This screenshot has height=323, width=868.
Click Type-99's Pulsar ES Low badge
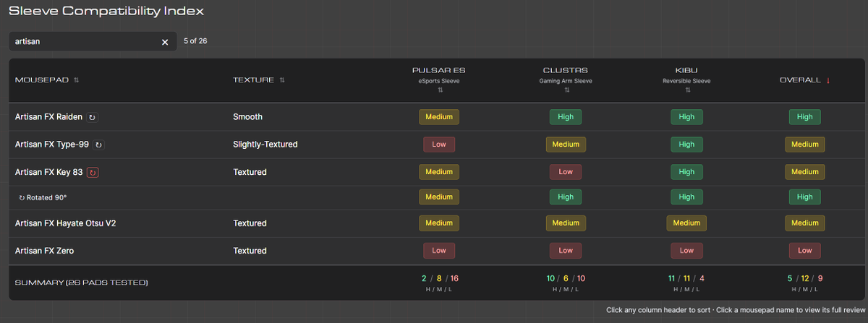[439, 145]
